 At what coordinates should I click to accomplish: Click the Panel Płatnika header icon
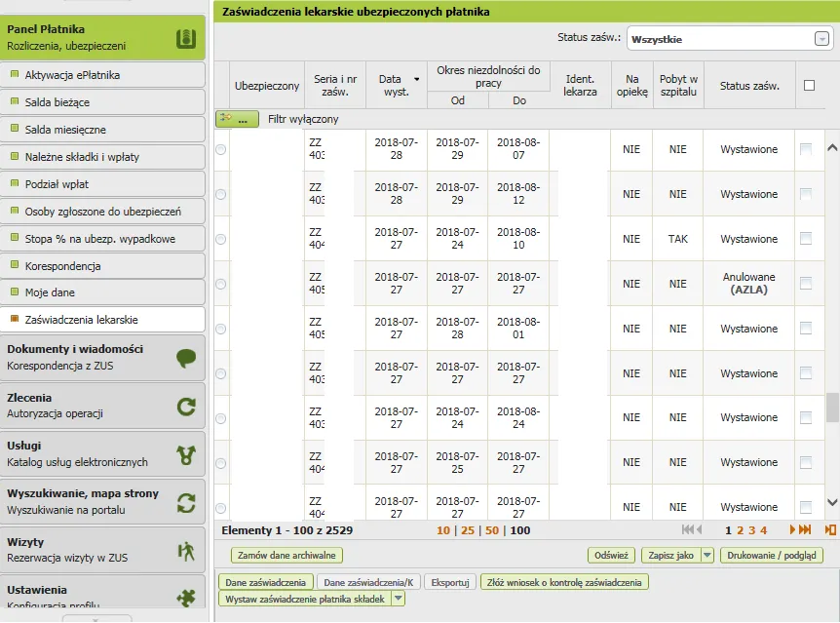[186, 38]
